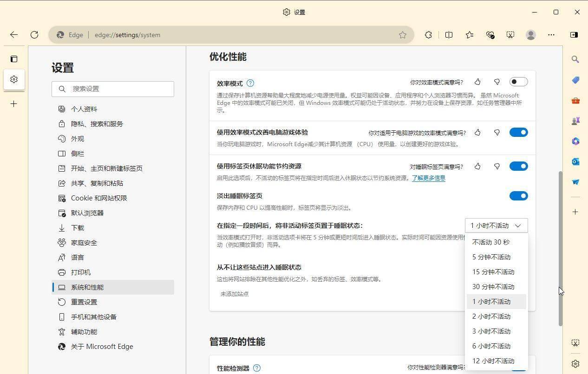This screenshot has width=588, height=374.
Task: Click thumbs up for efficiency mode
Action: (x=477, y=82)
